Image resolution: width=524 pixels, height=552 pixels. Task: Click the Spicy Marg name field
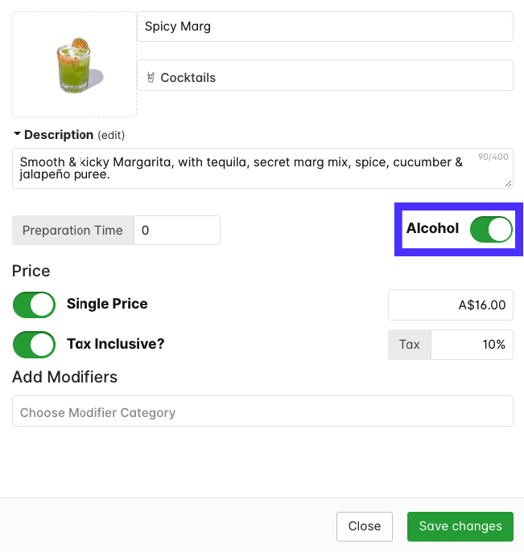point(325,26)
